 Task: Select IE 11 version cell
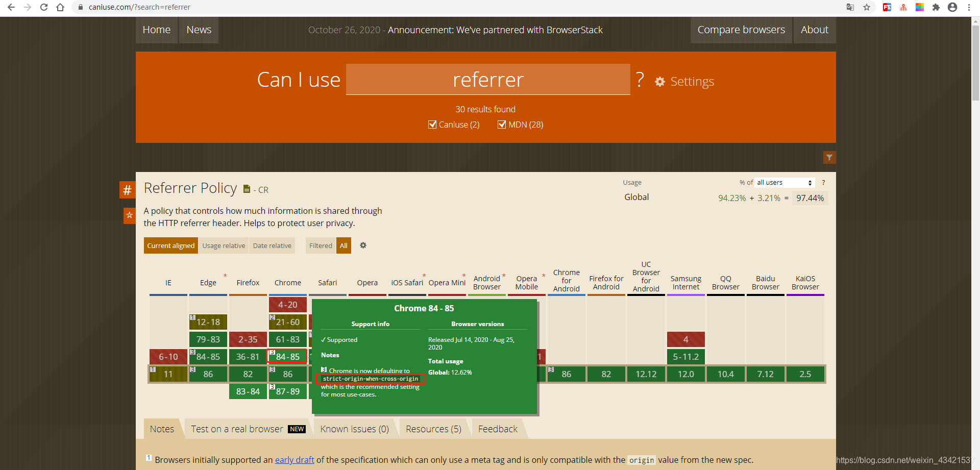point(168,374)
